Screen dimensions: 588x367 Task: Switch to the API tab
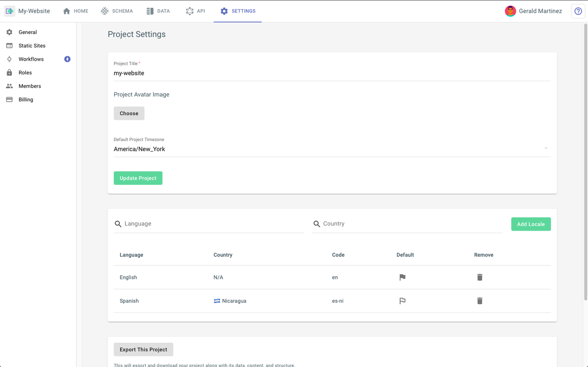[196, 11]
